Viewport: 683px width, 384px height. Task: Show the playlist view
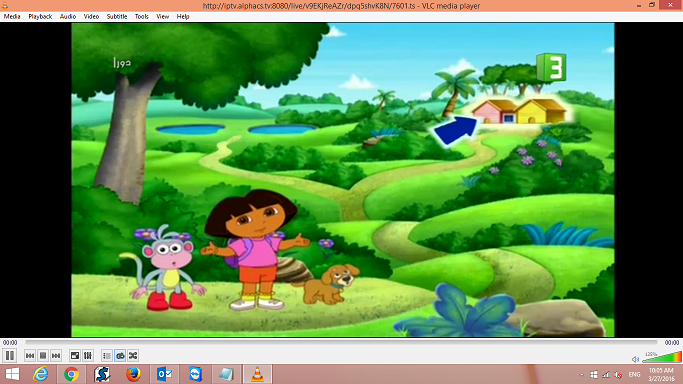(107, 356)
